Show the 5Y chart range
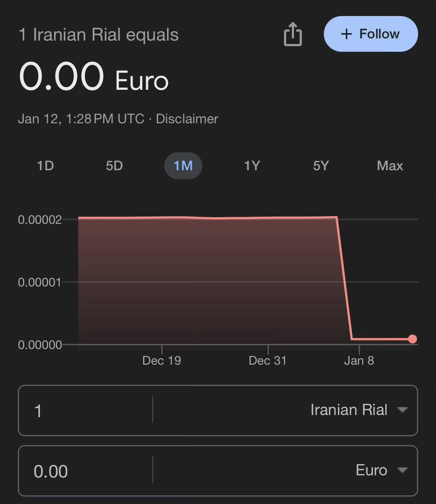436x504 pixels. click(321, 165)
